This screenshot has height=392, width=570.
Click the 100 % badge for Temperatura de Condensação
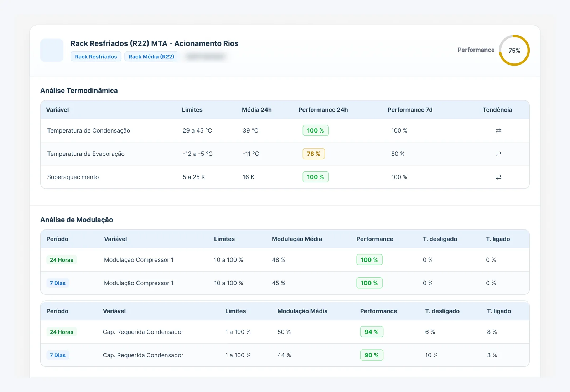tap(316, 130)
